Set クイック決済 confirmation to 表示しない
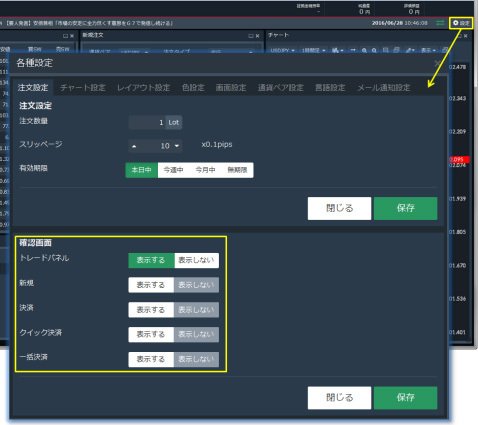Image resolution: width=478 pixels, height=425 pixels. (196, 334)
